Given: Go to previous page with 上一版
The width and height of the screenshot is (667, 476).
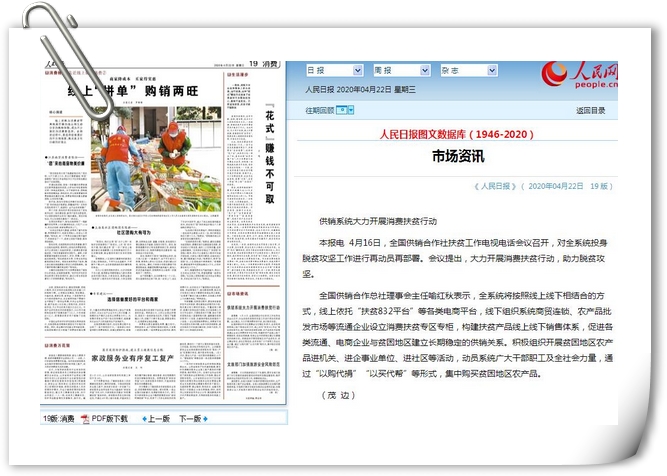Looking at the screenshot, I should (x=159, y=419).
